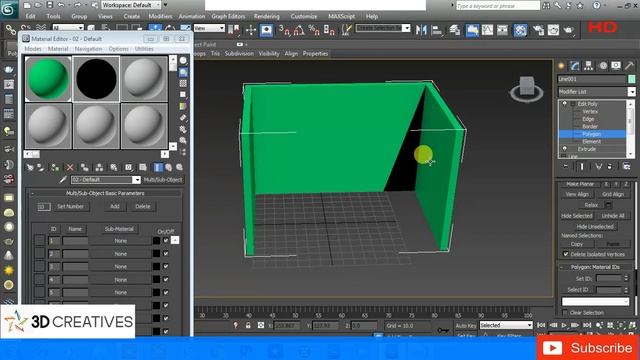Viewport: 640px width, 360px height.
Task: Click the black color swatch for ID 3
Action: (x=156, y=267)
